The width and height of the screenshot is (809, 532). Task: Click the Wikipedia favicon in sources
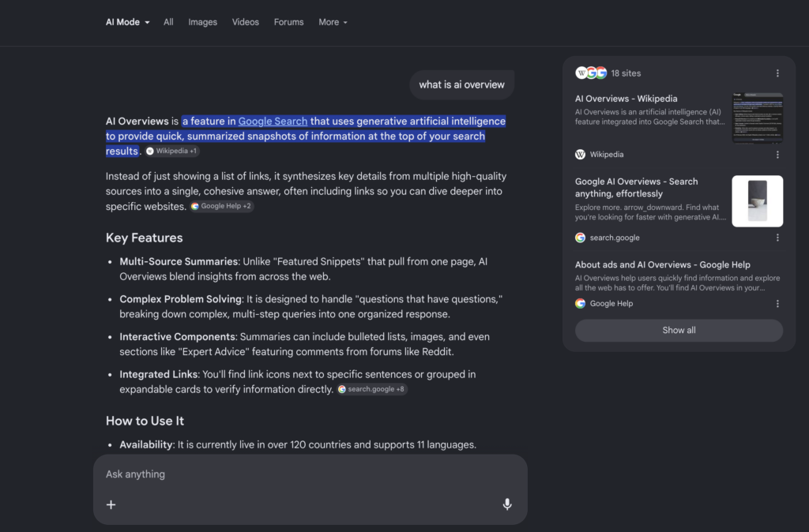[581, 155]
